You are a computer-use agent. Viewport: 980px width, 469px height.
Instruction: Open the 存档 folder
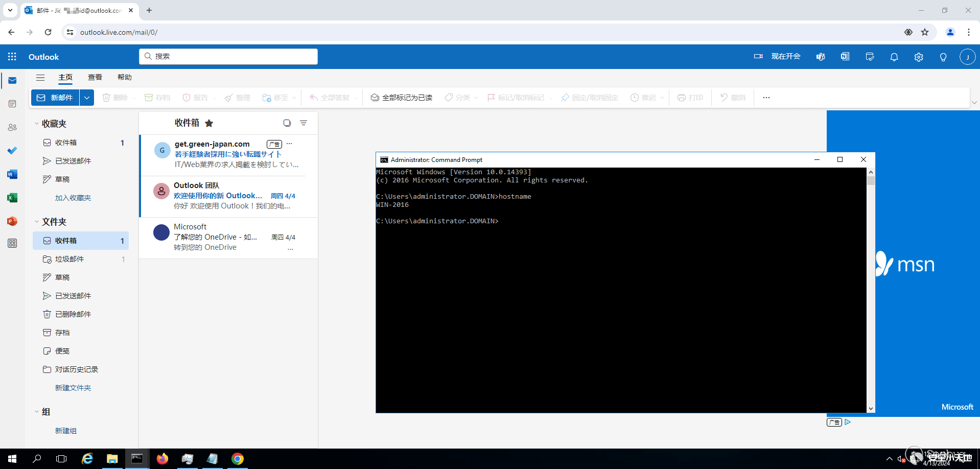click(x=81, y=333)
